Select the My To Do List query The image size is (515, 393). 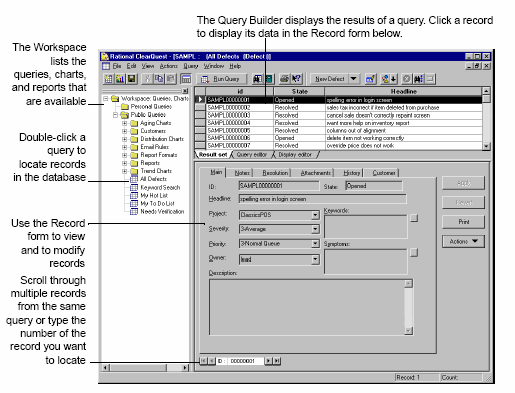coord(157,203)
